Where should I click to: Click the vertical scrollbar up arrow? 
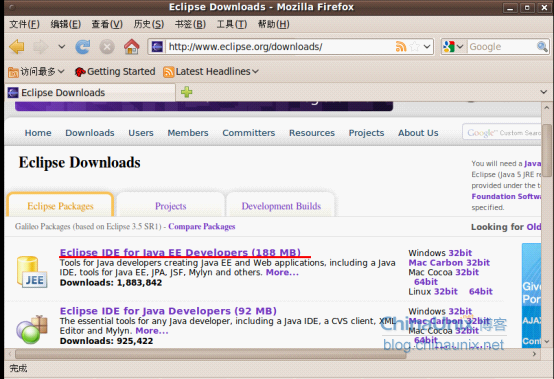point(547,107)
